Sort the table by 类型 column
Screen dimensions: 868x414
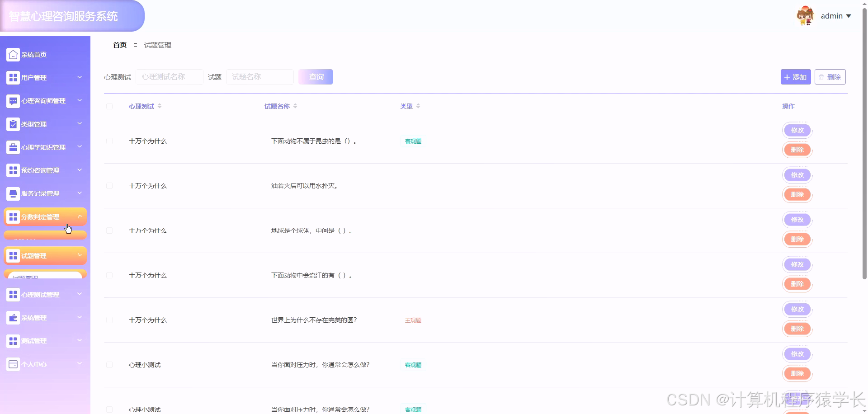418,106
